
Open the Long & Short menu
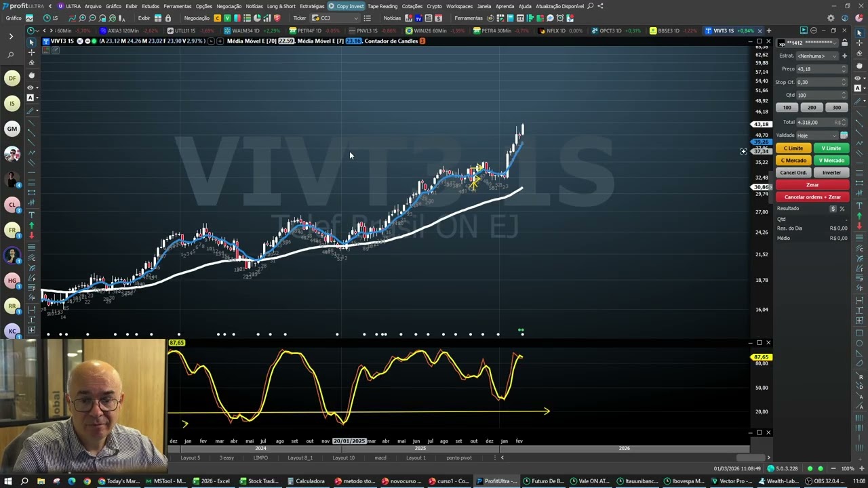coord(281,6)
